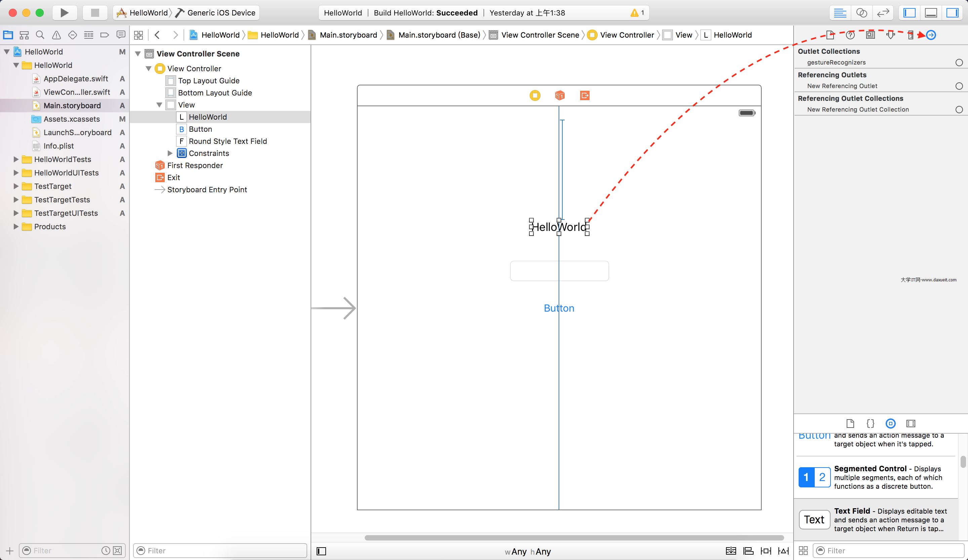Open the Attributes inspector tab
The height and width of the screenshot is (560, 968).
890,35
